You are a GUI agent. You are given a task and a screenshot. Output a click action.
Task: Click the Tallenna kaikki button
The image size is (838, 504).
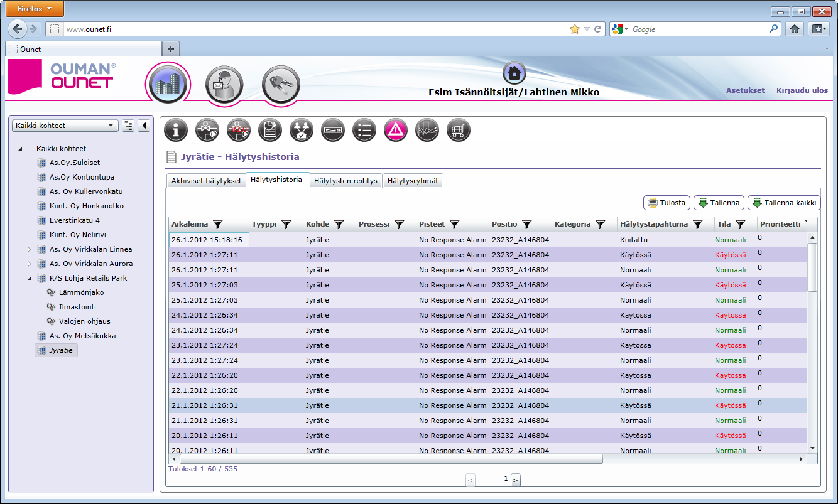[784, 203]
